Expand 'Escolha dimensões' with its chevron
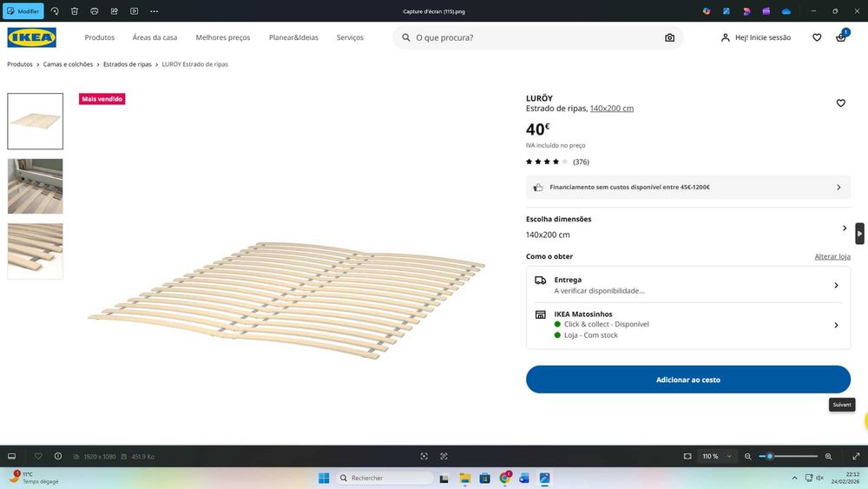The image size is (868, 489). click(845, 228)
